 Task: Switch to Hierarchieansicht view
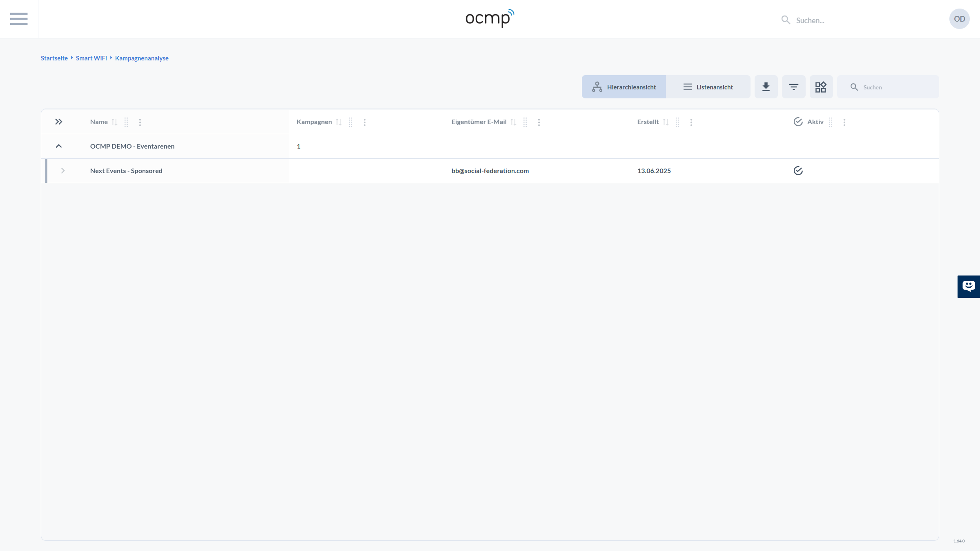(624, 87)
